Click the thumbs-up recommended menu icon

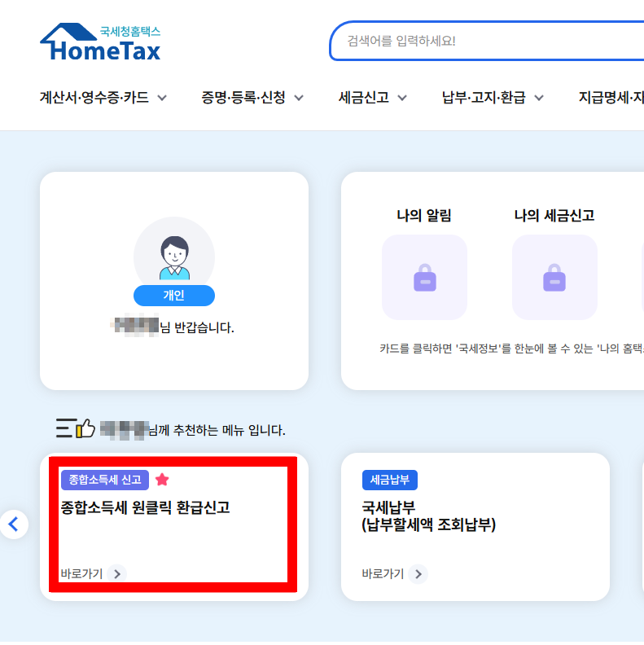point(76,428)
